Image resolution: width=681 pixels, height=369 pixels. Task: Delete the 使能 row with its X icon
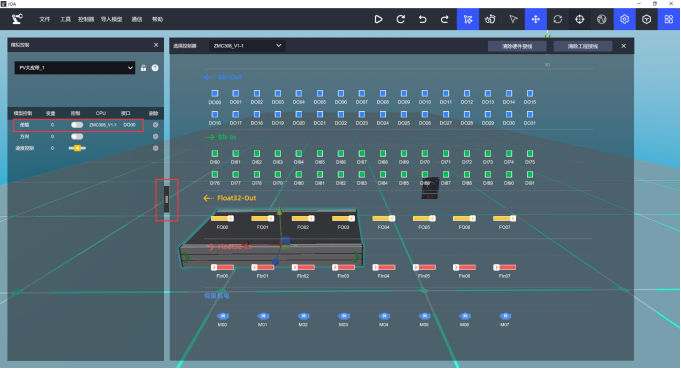pyautogui.click(x=155, y=125)
